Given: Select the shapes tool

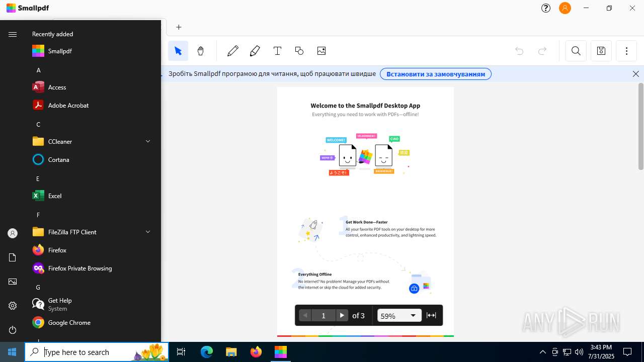Looking at the screenshot, I should pyautogui.click(x=299, y=51).
